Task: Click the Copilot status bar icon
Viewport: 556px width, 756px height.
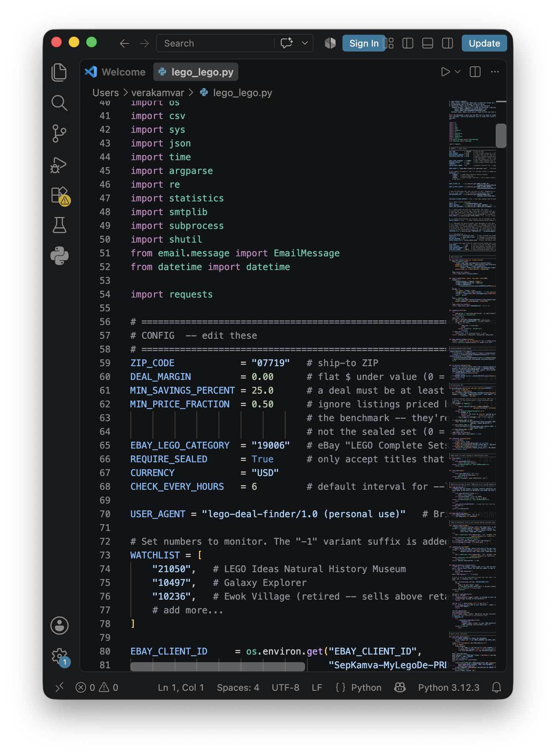Action: 400,687
